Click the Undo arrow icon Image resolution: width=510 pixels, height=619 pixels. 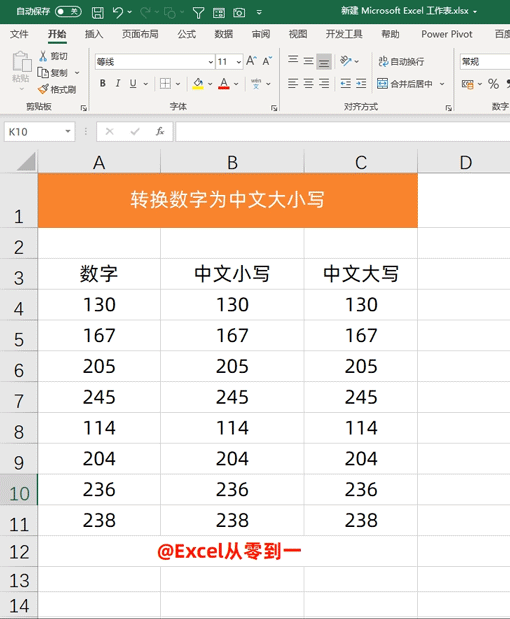118,13
